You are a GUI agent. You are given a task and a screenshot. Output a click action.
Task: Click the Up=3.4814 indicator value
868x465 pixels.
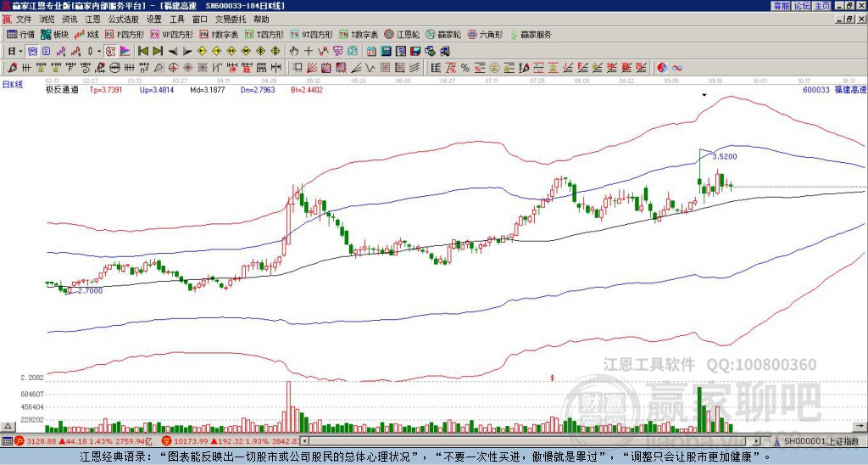click(157, 89)
